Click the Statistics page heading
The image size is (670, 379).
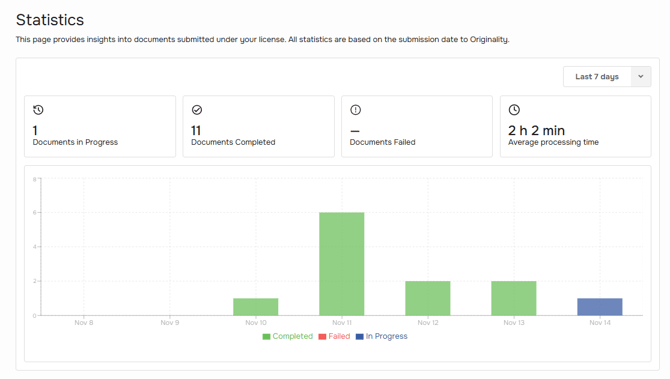point(50,20)
